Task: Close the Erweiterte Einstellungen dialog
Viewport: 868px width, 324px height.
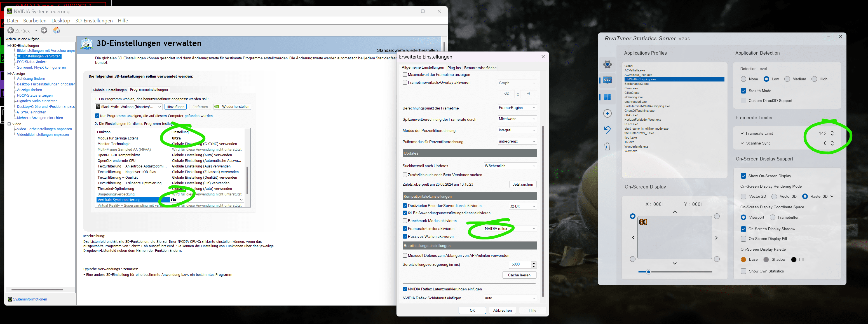Action: click(x=543, y=57)
